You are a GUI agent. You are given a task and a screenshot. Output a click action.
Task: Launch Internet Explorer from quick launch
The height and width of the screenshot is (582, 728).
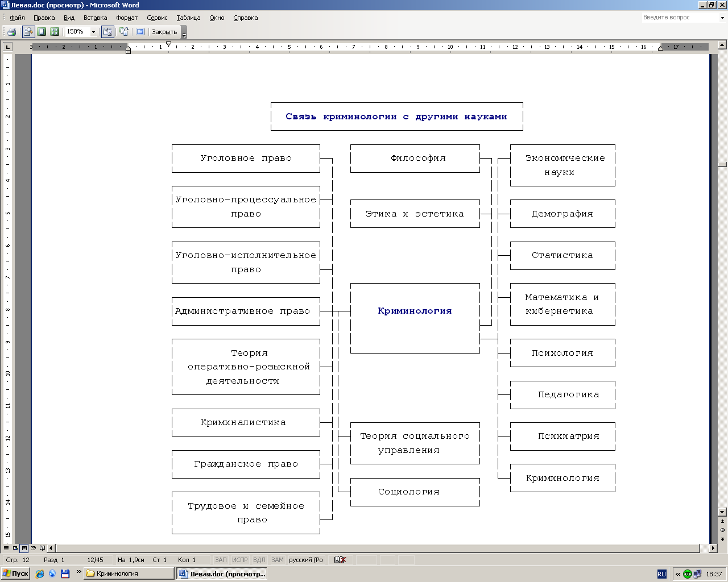tap(40, 574)
